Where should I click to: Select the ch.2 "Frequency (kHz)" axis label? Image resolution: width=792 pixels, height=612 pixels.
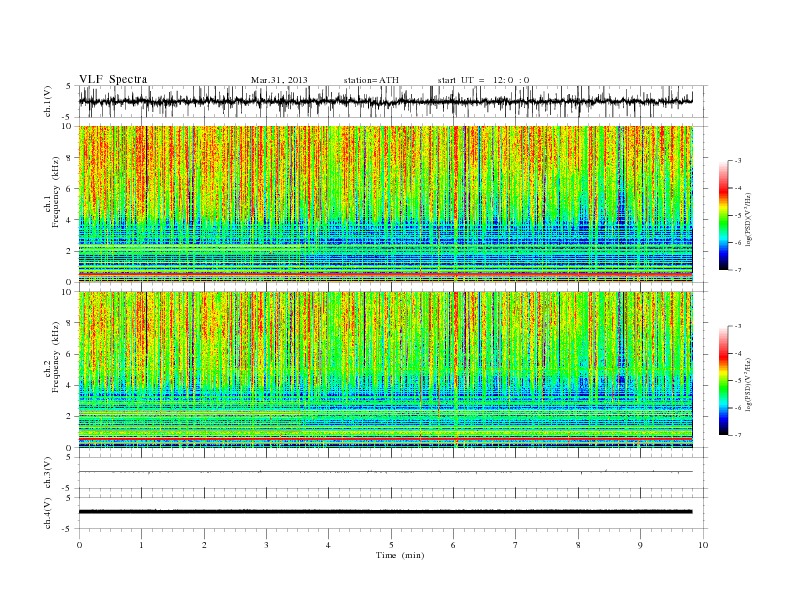(x=57, y=356)
